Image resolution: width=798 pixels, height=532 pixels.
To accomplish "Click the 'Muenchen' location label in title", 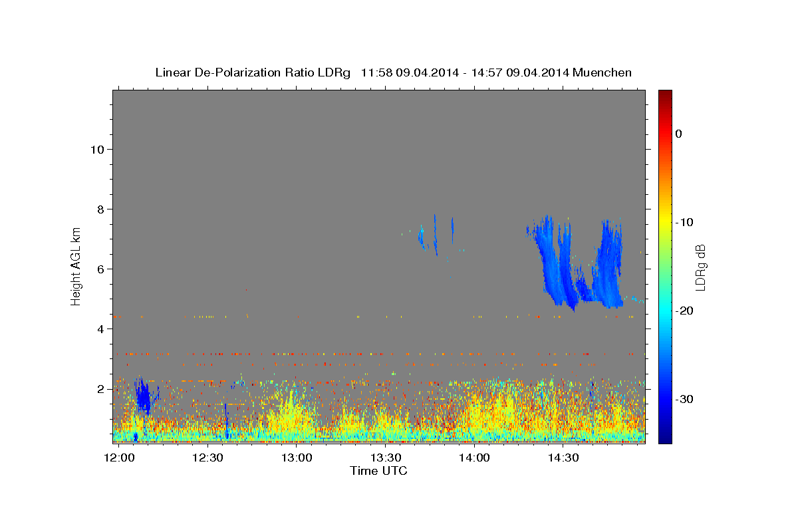I will pos(602,72).
